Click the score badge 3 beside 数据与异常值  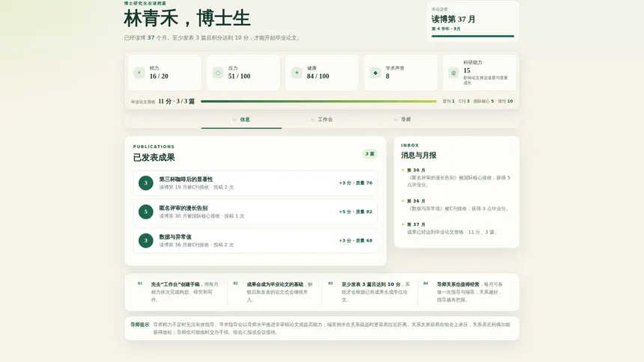(x=146, y=241)
